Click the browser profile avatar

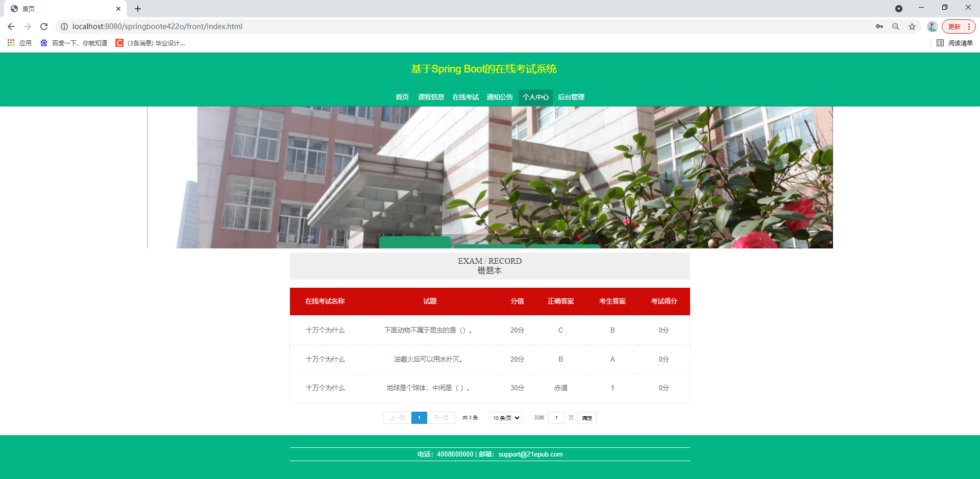[932, 27]
